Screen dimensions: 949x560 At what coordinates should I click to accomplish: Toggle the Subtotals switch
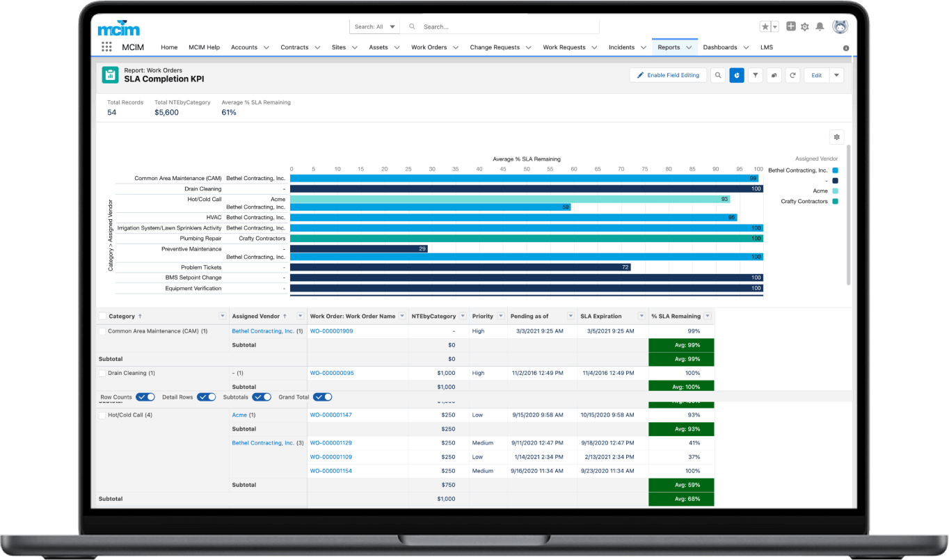click(262, 397)
